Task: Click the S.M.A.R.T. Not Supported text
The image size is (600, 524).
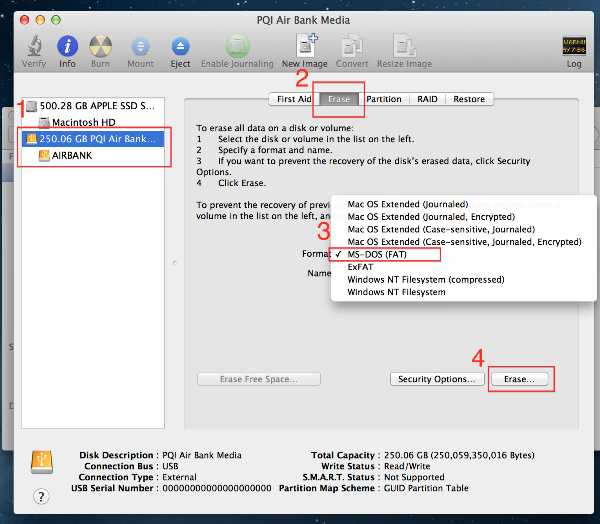Action: point(414,477)
